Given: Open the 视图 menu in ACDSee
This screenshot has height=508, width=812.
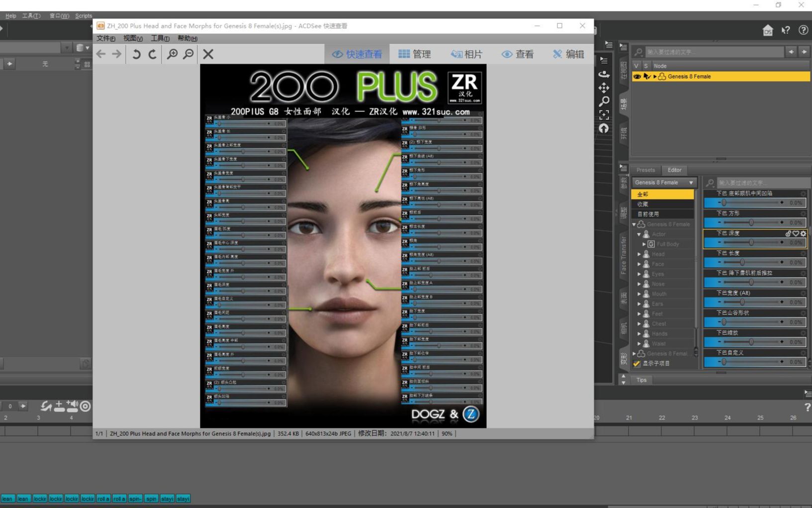Looking at the screenshot, I should tap(133, 38).
